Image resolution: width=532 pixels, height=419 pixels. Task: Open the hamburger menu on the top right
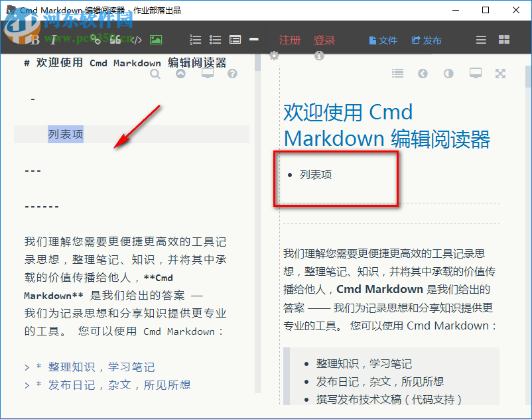click(x=480, y=40)
